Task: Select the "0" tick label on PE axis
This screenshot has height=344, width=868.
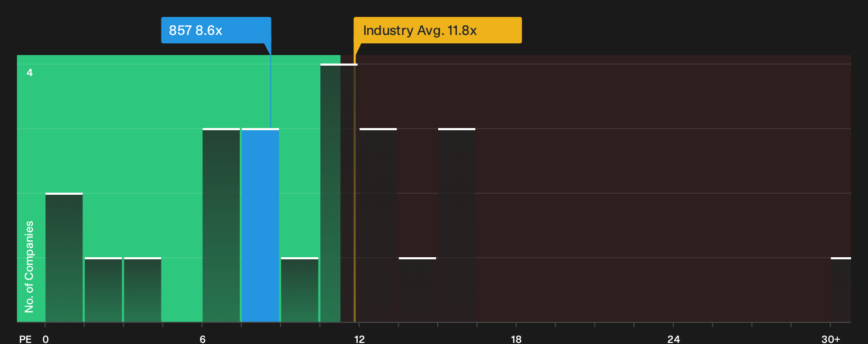Action: 46,339
